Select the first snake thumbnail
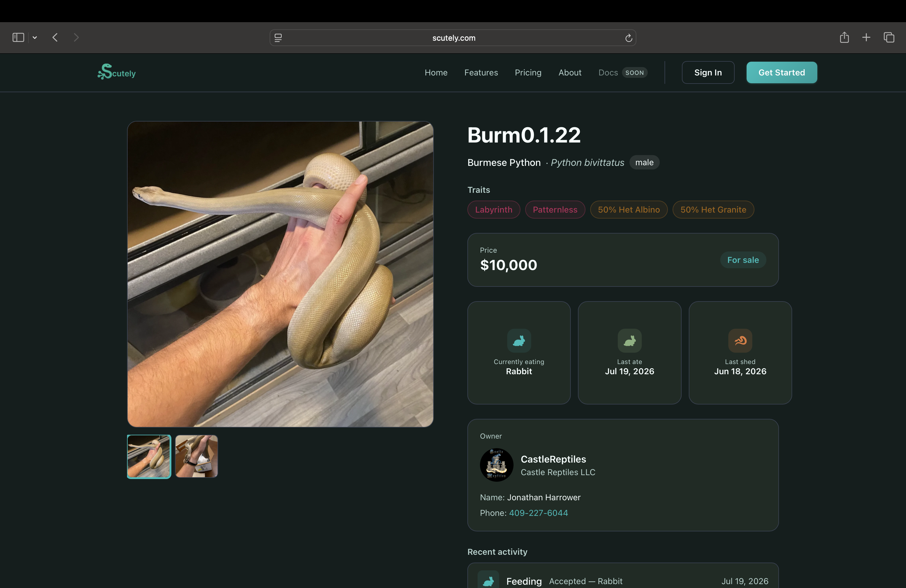Image resolution: width=906 pixels, height=588 pixels. [149, 456]
